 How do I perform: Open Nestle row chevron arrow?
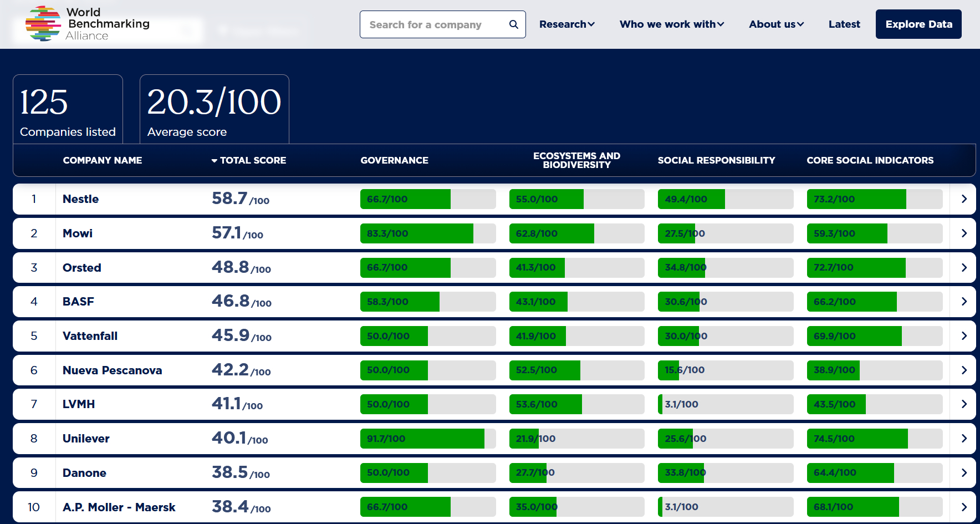pyautogui.click(x=963, y=199)
